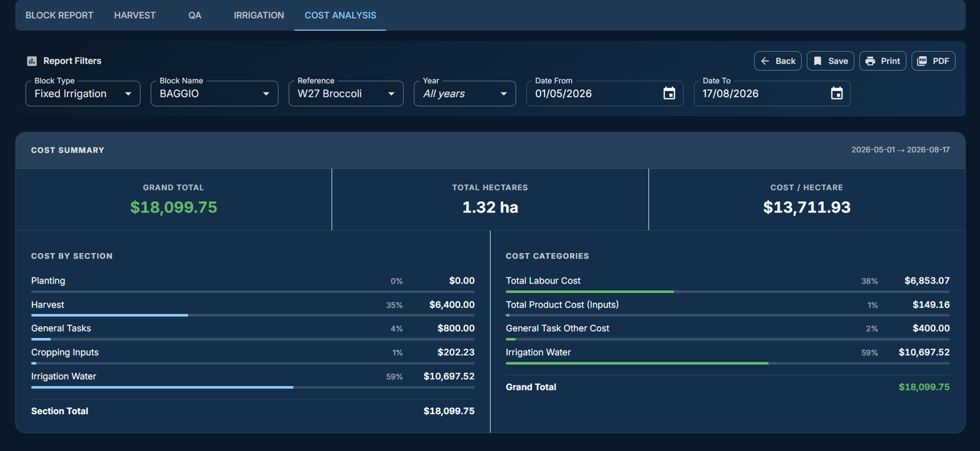Image resolution: width=980 pixels, height=451 pixels.
Task: Click the Product Cost amount $149.16
Action: (931, 305)
